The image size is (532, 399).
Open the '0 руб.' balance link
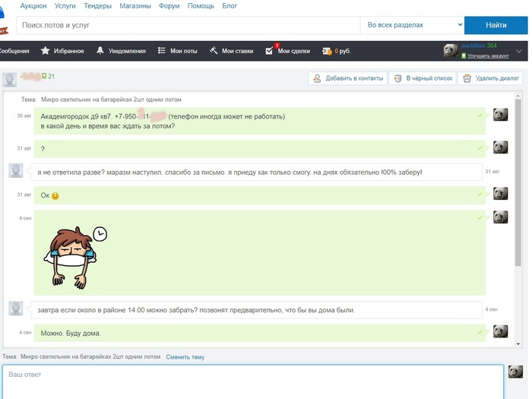[343, 51]
